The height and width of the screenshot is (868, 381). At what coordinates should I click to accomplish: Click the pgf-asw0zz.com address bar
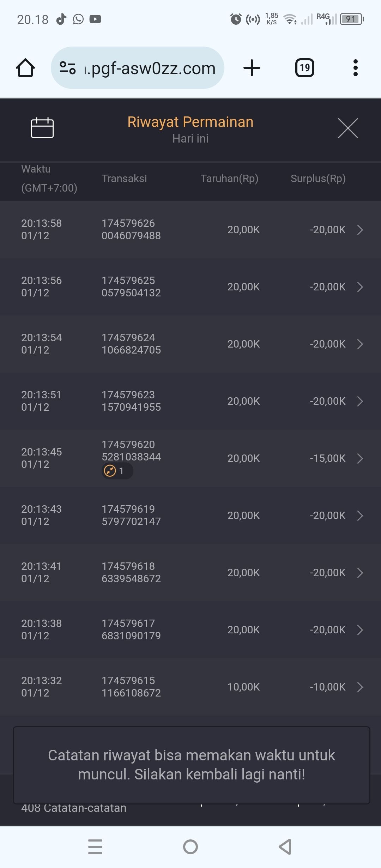(150, 68)
